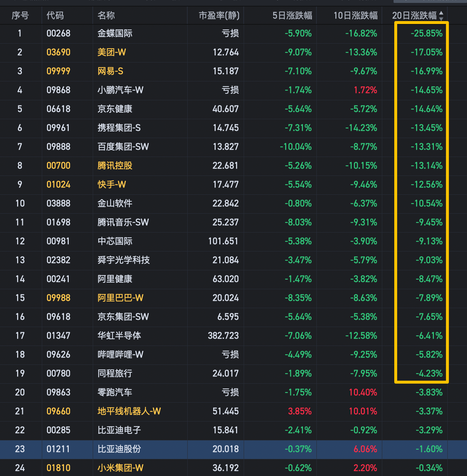Screen dimensions: 467x476
Task: Sort by 5日涨跌幅 column header
Action: tap(292, 16)
